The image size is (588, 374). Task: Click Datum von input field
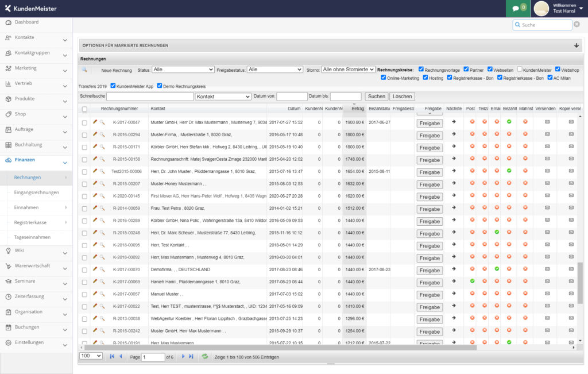[x=292, y=97]
